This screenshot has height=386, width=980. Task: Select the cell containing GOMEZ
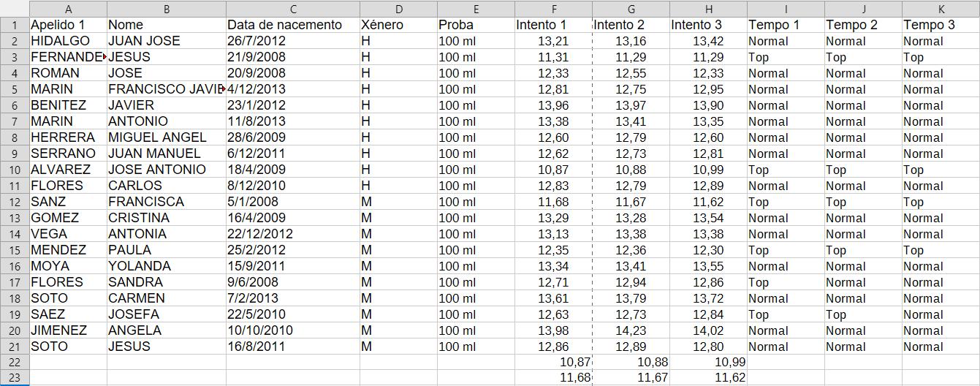pyautogui.click(x=68, y=218)
